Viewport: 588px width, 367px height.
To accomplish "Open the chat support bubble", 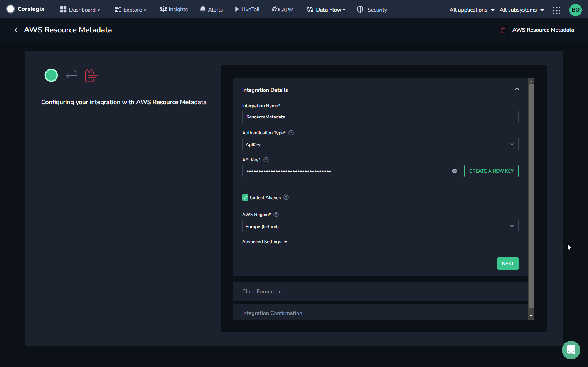I will click(571, 350).
